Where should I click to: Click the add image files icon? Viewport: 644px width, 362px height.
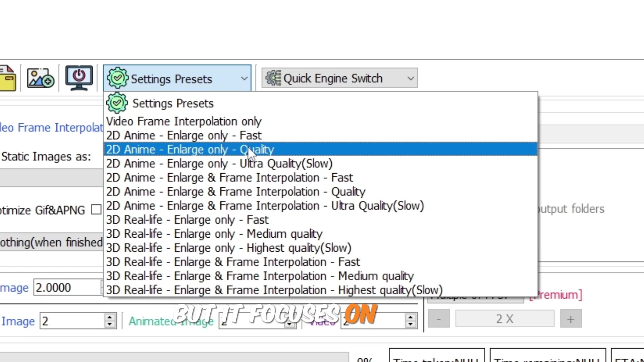pos(40,78)
